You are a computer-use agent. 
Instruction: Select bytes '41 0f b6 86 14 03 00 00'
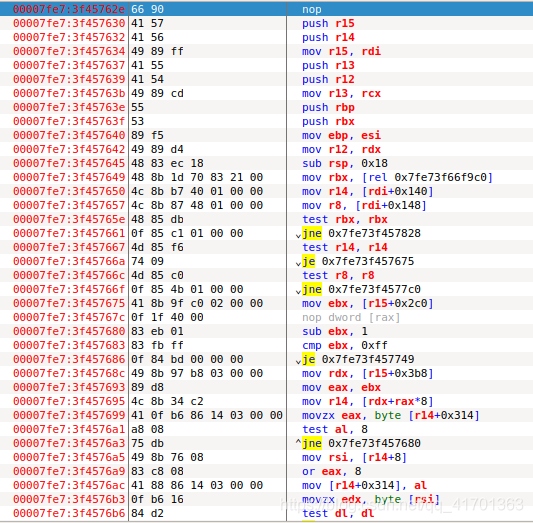[207, 415]
